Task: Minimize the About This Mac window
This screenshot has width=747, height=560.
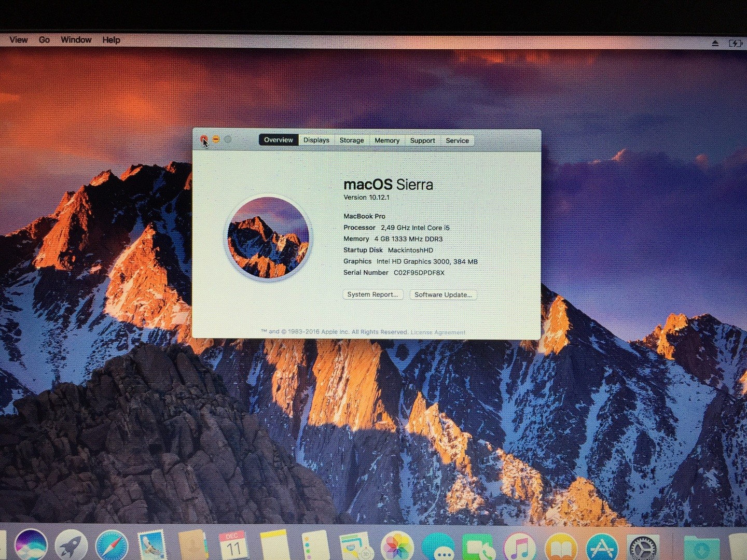Action: pos(216,139)
